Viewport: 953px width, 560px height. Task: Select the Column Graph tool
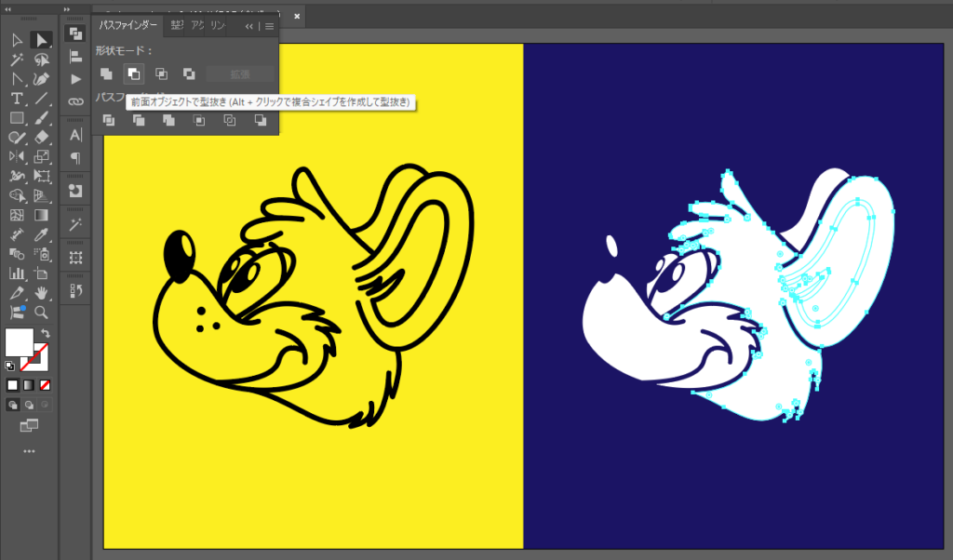(x=17, y=273)
